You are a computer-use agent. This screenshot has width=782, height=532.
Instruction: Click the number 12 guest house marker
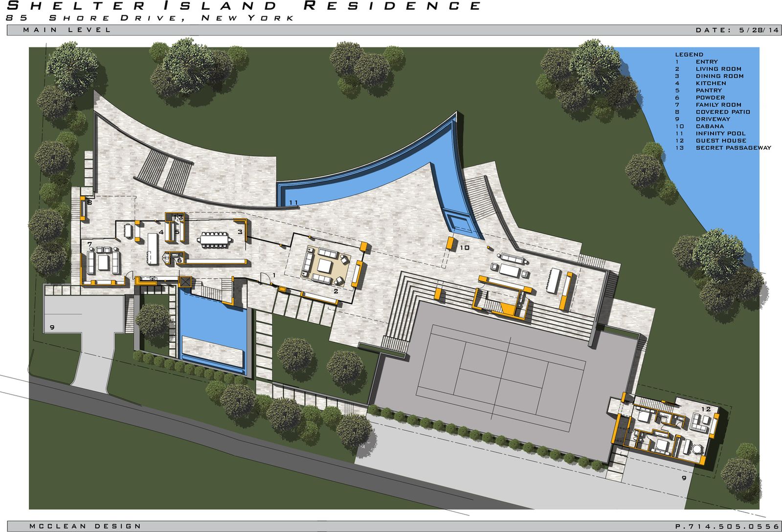[x=706, y=409]
